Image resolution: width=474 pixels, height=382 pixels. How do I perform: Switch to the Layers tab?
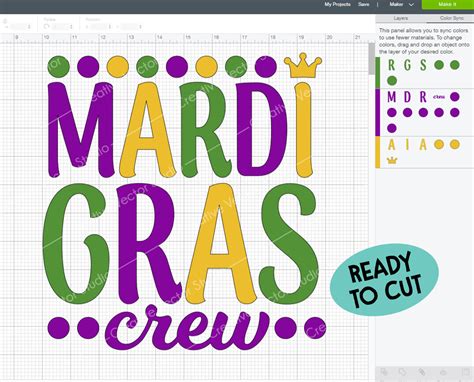click(x=401, y=18)
